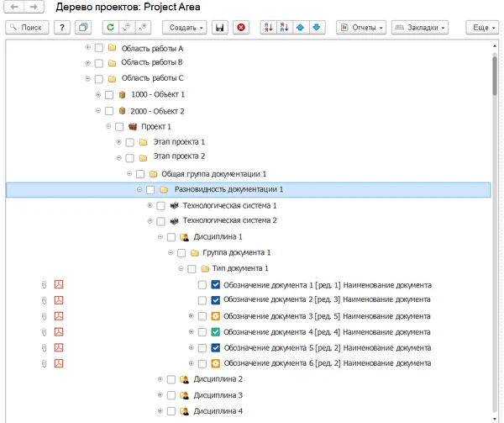Open the Еще menu

(480, 28)
